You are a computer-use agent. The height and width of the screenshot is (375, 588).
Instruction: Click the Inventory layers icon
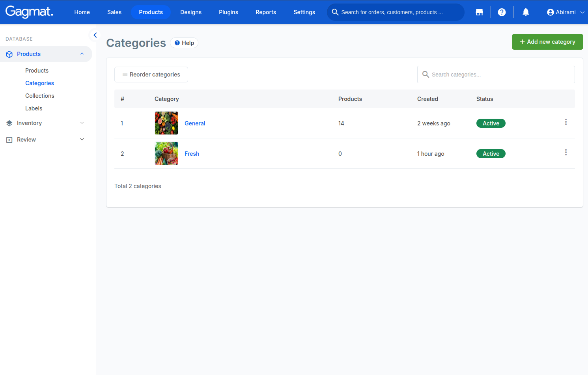tap(9, 123)
